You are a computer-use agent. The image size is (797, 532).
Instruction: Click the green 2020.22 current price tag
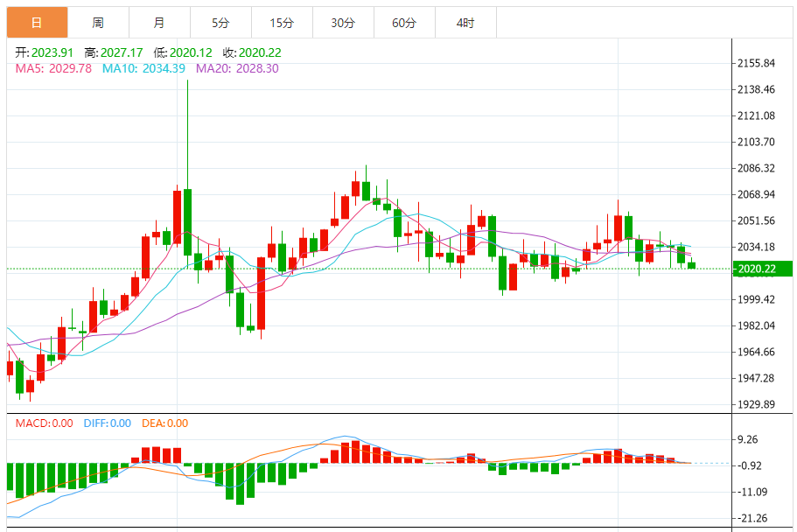(762, 269)
